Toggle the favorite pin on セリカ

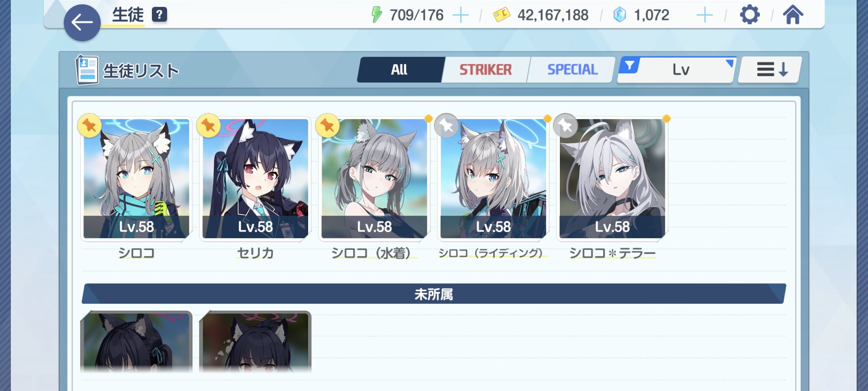tap(208, 126)
